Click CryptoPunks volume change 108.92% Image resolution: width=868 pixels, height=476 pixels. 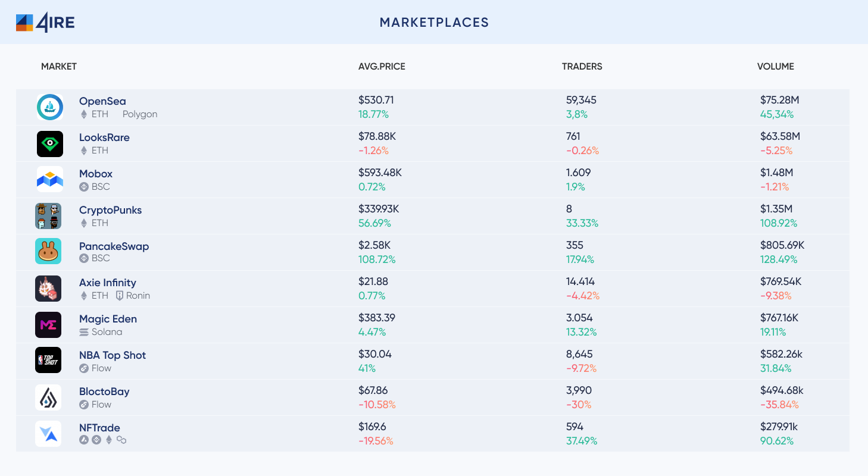779,223
